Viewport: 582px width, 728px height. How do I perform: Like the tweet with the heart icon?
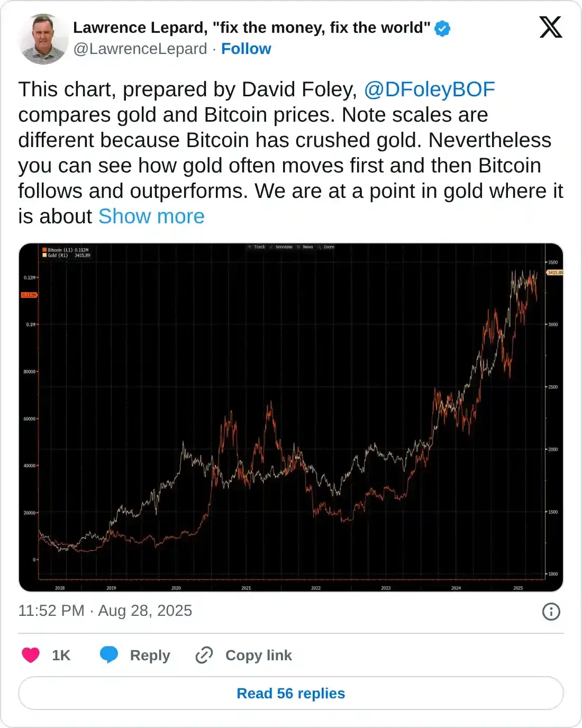(30, 655)
